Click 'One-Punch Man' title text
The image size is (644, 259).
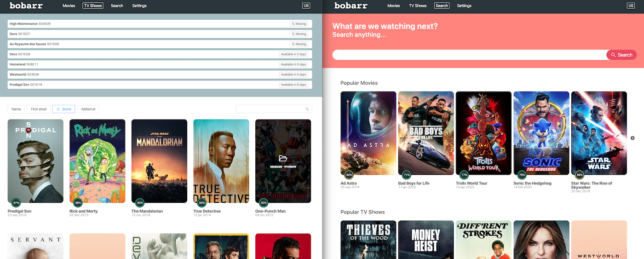(x=270, y=211)
